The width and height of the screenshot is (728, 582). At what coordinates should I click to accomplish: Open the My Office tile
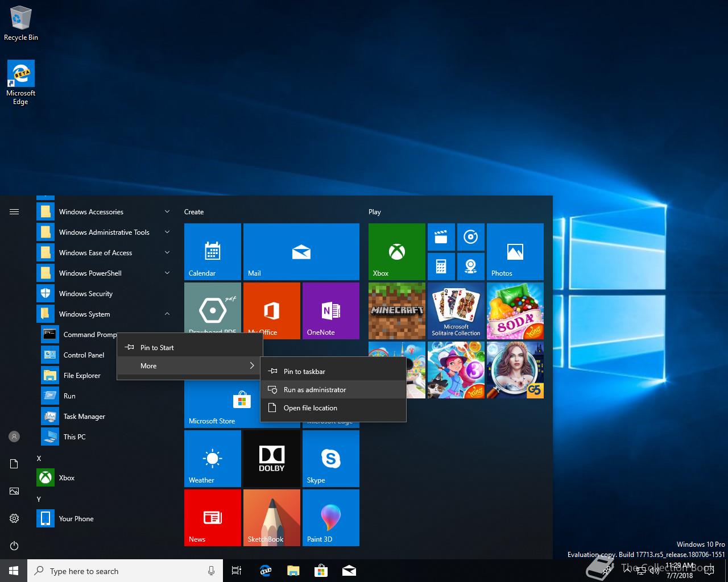[x=272, y=308]
